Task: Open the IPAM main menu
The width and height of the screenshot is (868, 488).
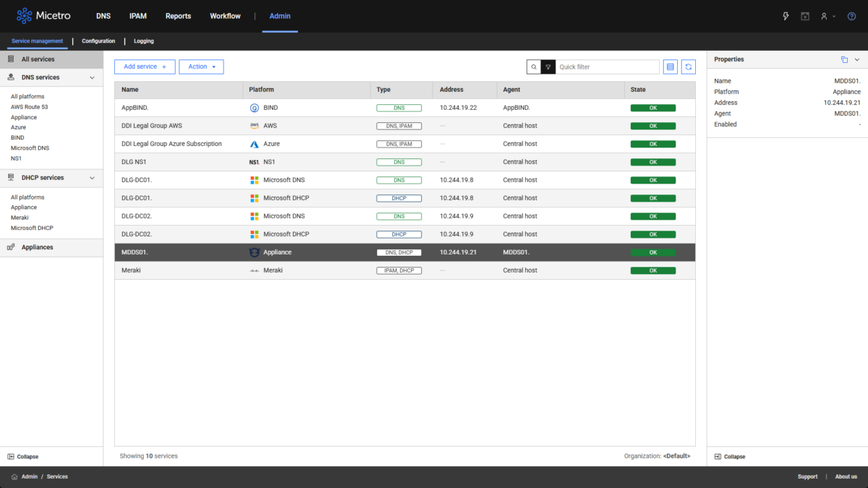Action: click(x=138, y=16)
